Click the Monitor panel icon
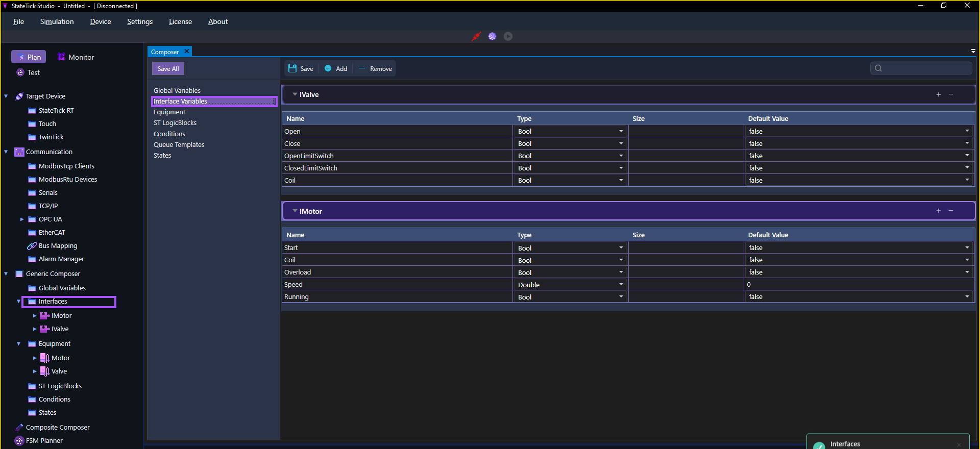Image resolution: width=980 pixels, height=449 pixels. pos(62,57)
